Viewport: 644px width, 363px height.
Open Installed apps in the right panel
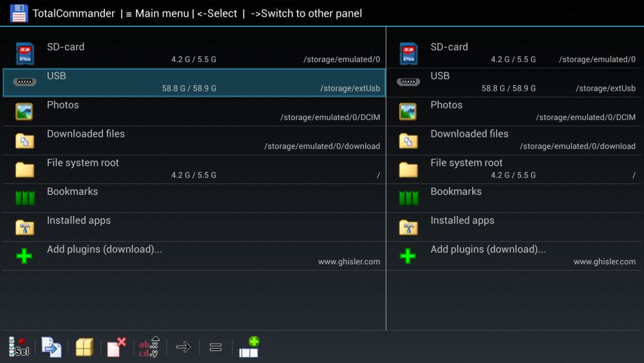tap(514, 227)
